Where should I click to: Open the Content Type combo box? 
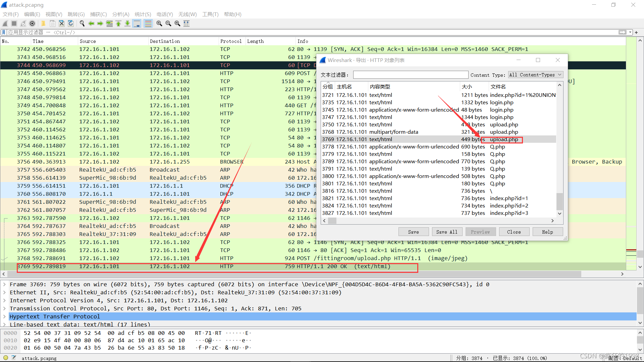point(535,75)
